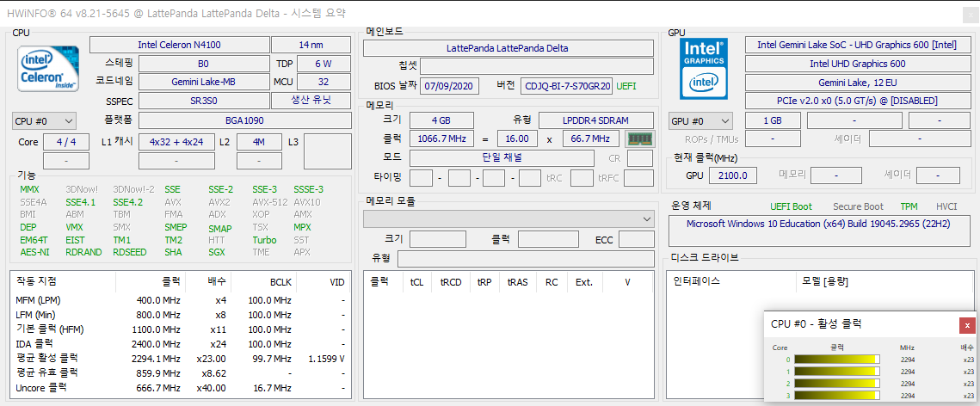Open the GPU #0 selector dropdown
This screenshot has height=406, width=980.
(700, 121)
